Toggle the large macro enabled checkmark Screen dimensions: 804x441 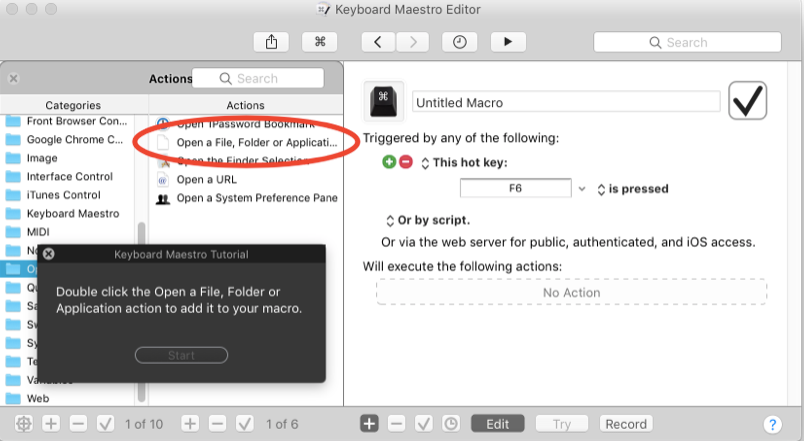(x=748, y=101)
